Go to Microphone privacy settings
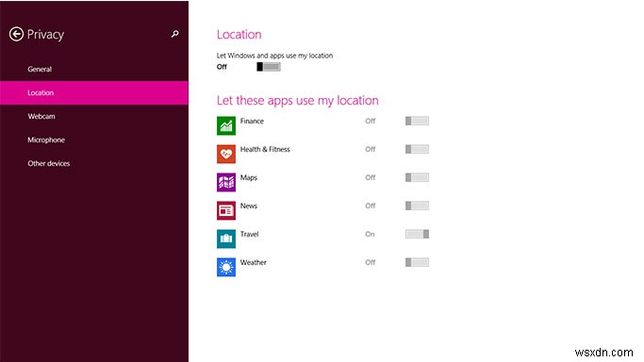This screenshot has height=362, width=644. [x=94, y=140]
